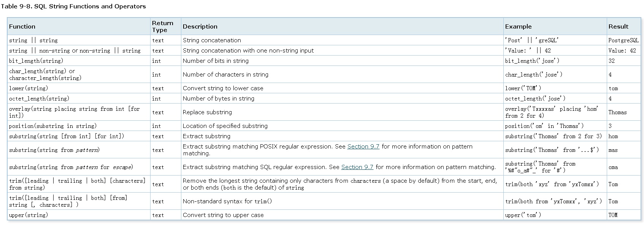Click the bit_length(string) function cell
Viewport: 644px width, 225px height.
pos(36,61)
